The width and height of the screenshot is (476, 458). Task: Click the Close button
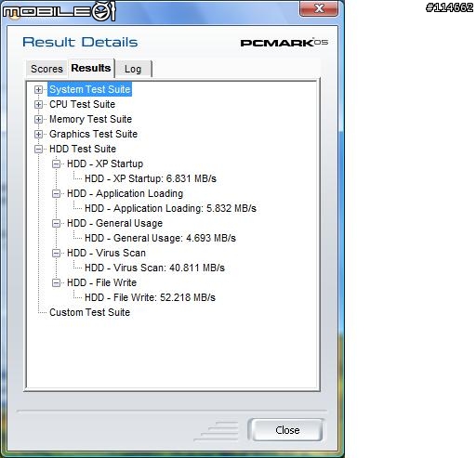click(x=287, y=430)
